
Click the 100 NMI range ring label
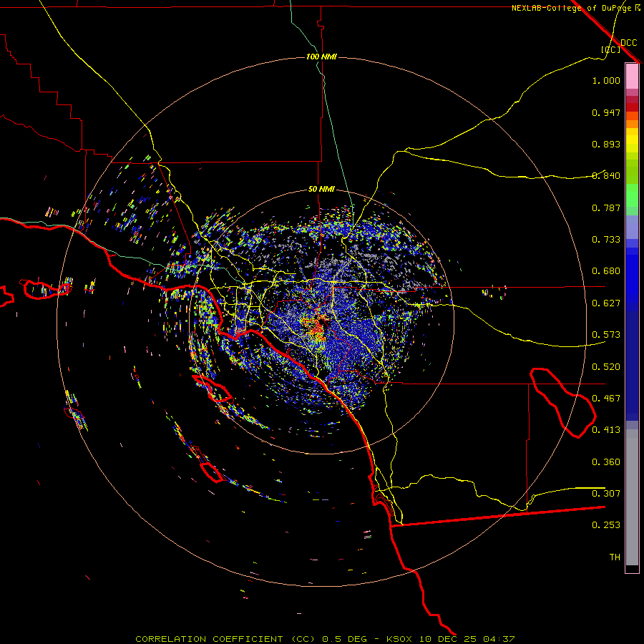(321, 57)
